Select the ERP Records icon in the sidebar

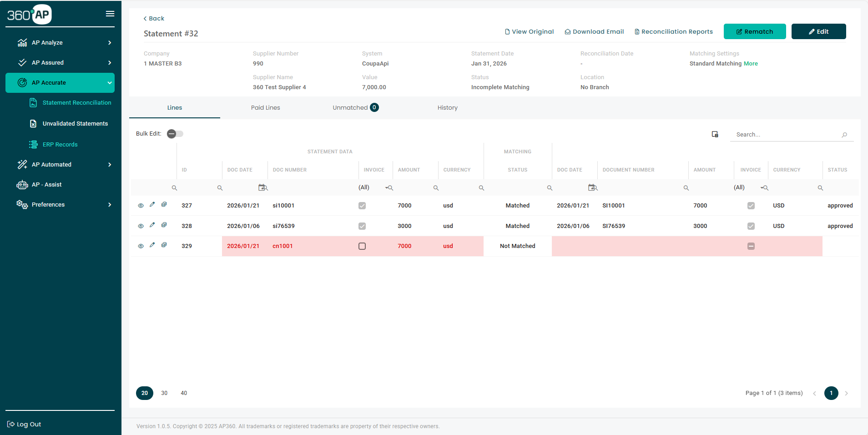34,144
